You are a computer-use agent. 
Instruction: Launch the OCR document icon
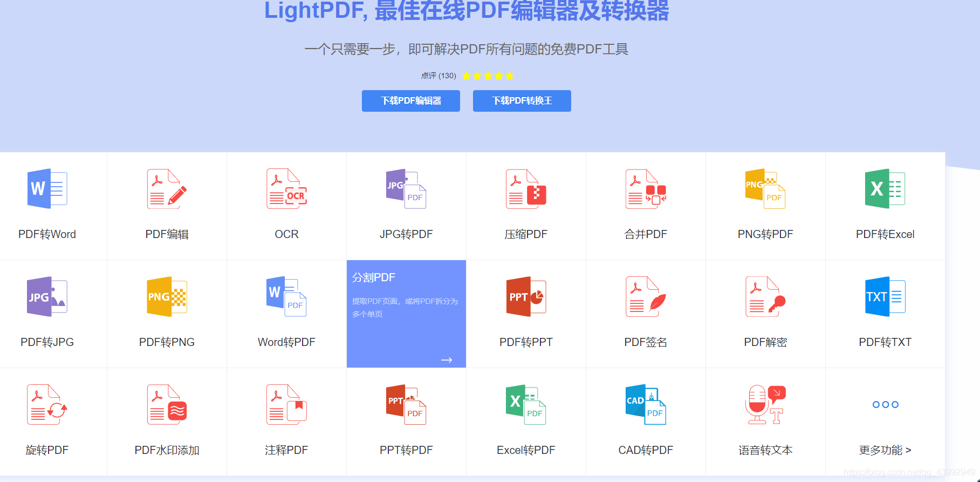coord(286,188)
